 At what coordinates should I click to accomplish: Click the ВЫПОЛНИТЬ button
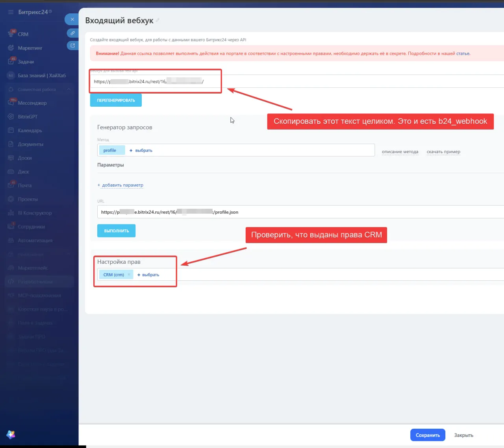pyautogui.click(x=117, y=231)
